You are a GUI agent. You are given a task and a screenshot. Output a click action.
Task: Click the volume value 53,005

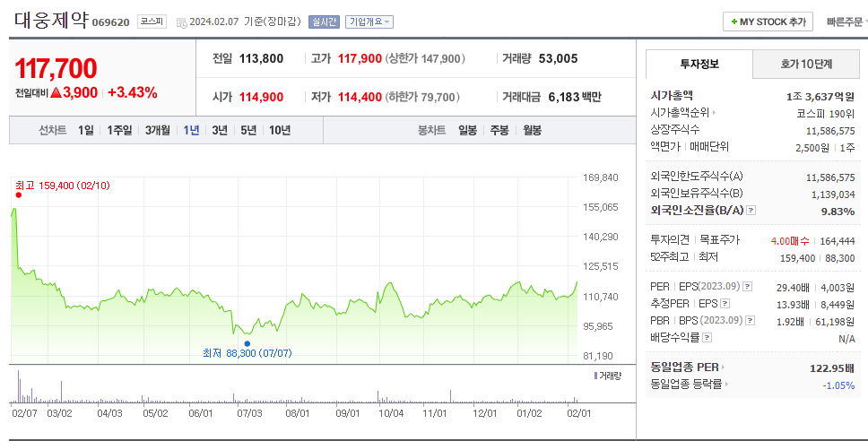point(558,58)
